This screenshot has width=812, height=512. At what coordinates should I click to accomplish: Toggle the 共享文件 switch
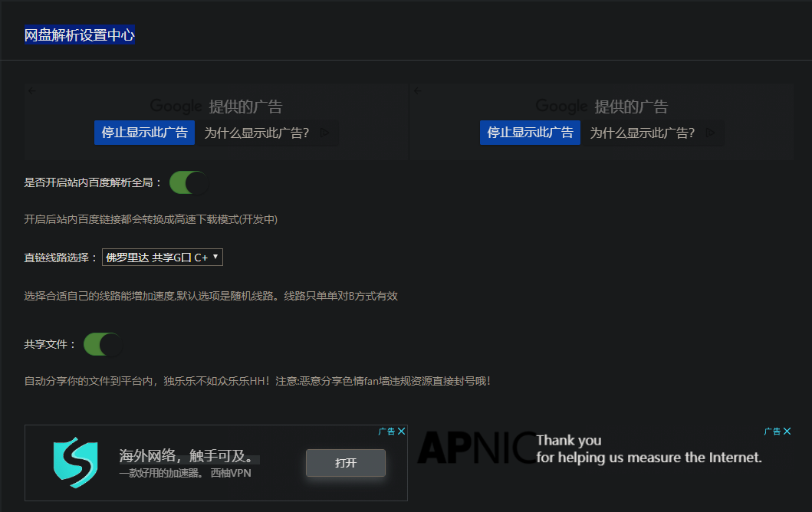tap(103, 344)
